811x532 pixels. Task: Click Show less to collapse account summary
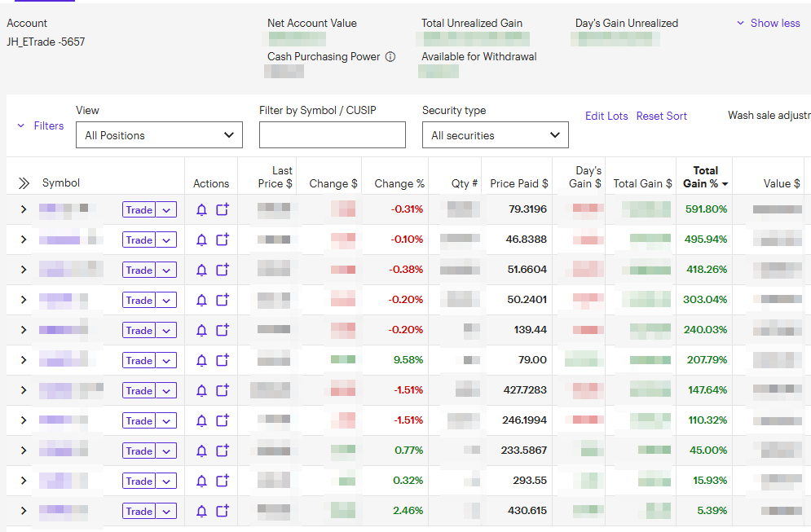[x=768, y=24]
